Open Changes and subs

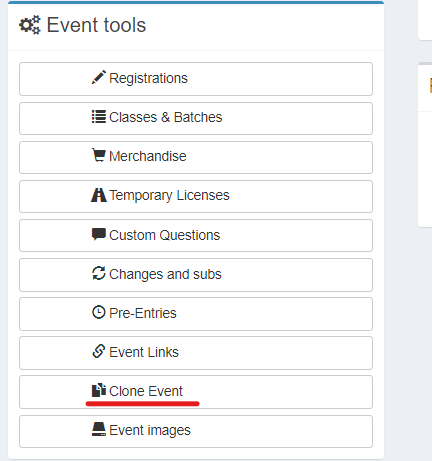pyautogui.click(x=196, y=275)
